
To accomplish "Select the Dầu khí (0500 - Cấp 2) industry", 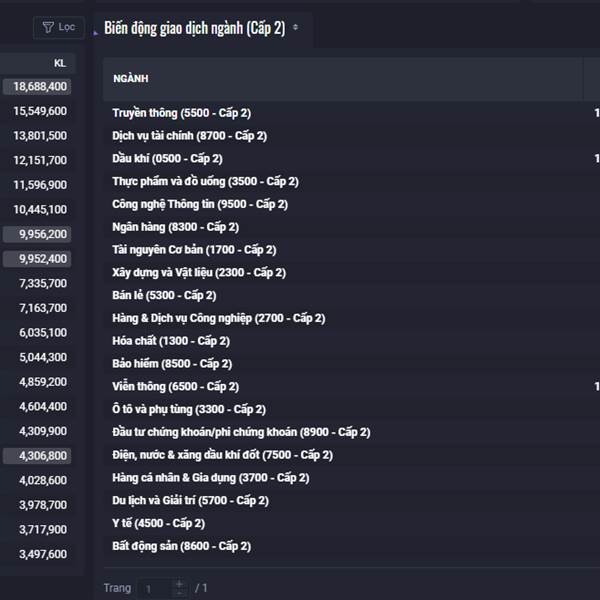I will click(x=352, y=158).
